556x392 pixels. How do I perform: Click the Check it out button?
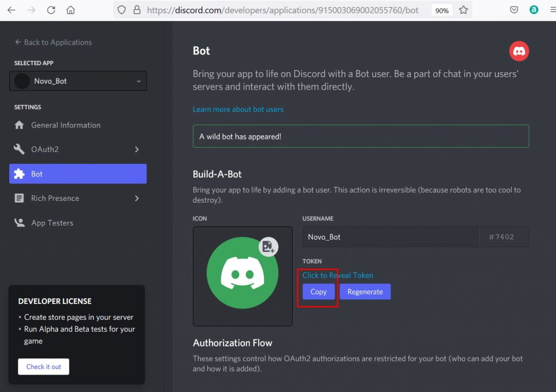pyautogui.click(x=43, y=366)
